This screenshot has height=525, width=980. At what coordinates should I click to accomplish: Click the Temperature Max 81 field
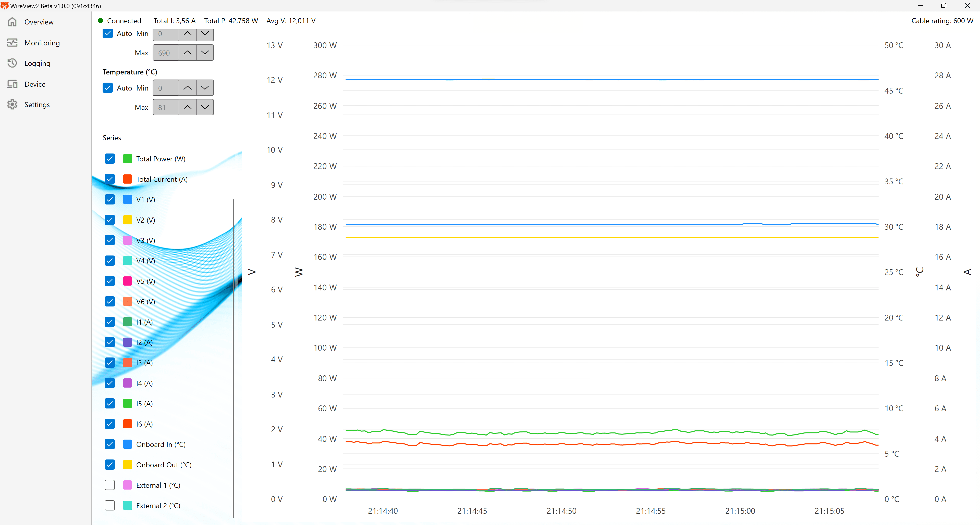[165, 107]
